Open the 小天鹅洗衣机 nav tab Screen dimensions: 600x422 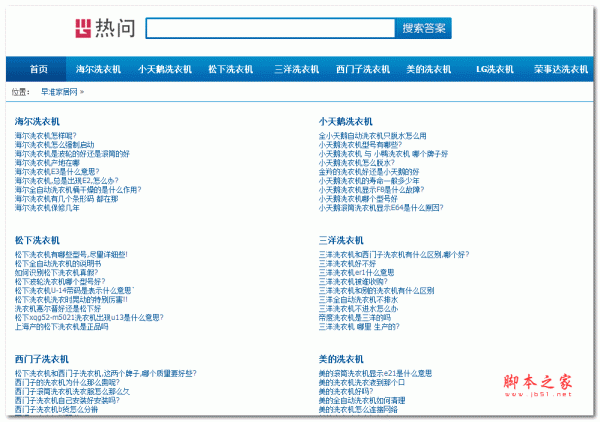click(x=165, y=69)
